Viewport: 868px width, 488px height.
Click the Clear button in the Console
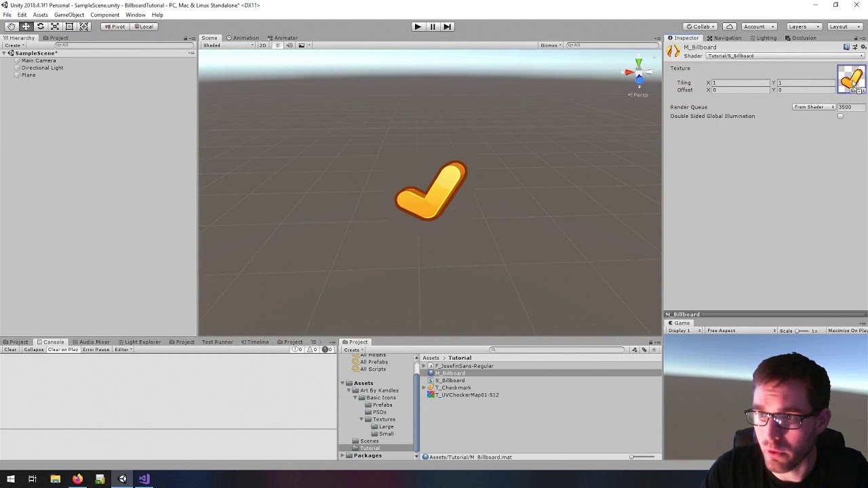pyautogui.click(x=9, y=349)
